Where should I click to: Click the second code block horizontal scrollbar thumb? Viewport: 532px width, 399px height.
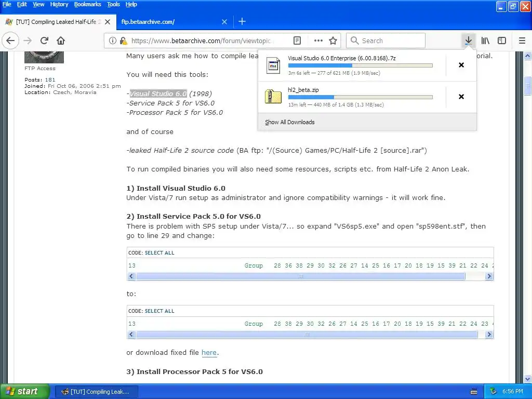point(307,335)
